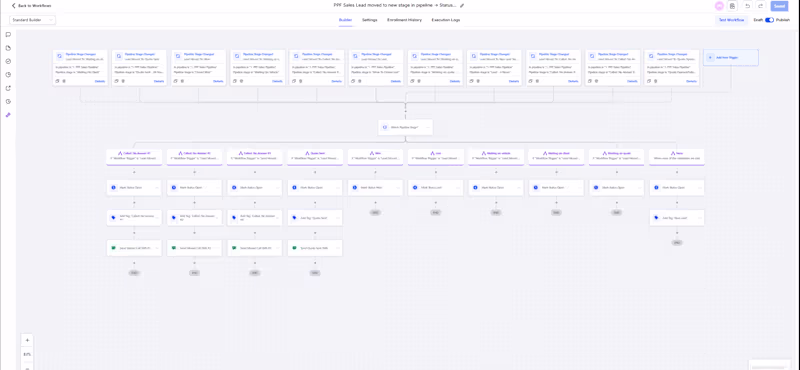
Task: Click the plus connector below 'Which Pipeline Stage?' trigger line
Action: [406, 111]
